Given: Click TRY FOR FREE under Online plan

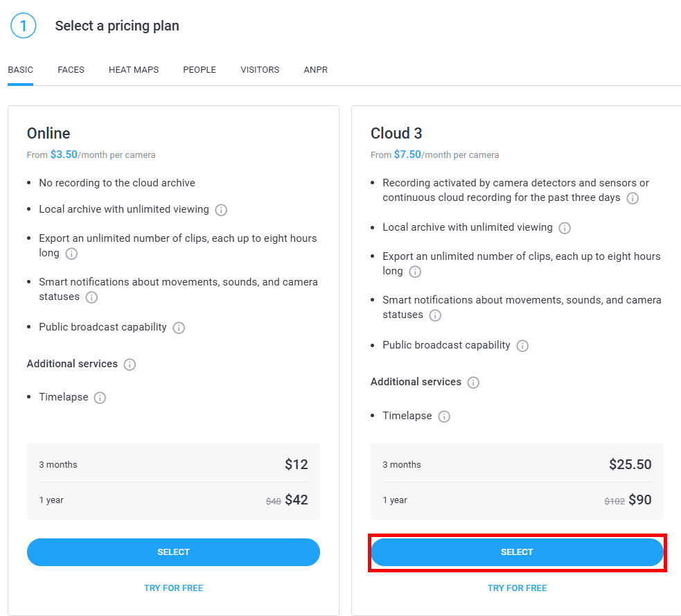Looking at the screenshot, I should click(x=173, y=588).
